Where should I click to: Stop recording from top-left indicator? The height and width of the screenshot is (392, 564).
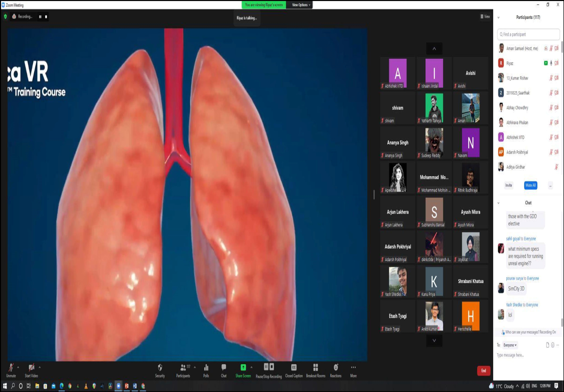click(46, 17)
